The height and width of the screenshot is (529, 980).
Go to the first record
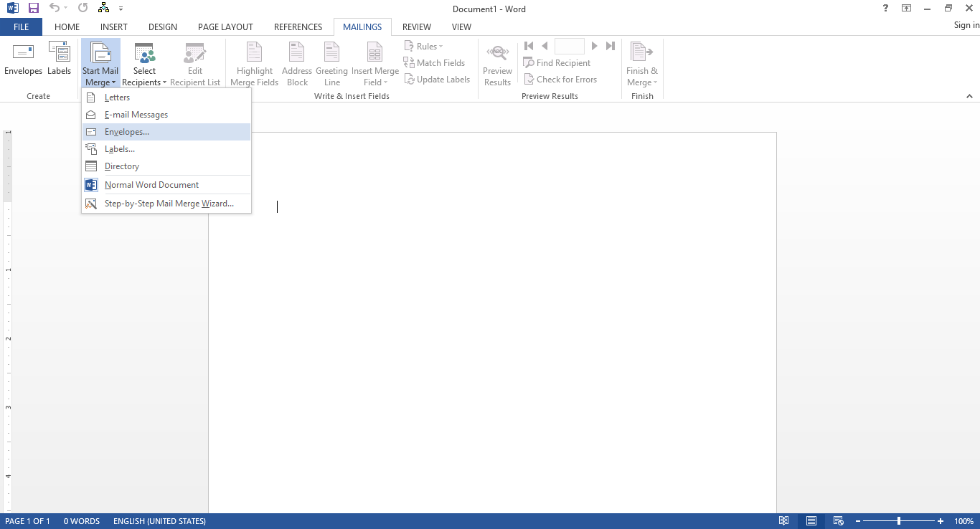tap(529, 46)
